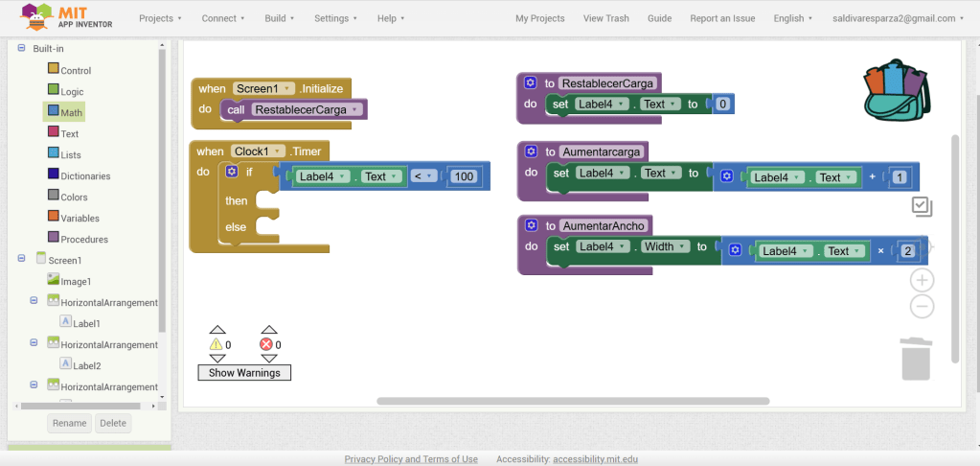Click the Show Warnings button

tap(244, 373)
